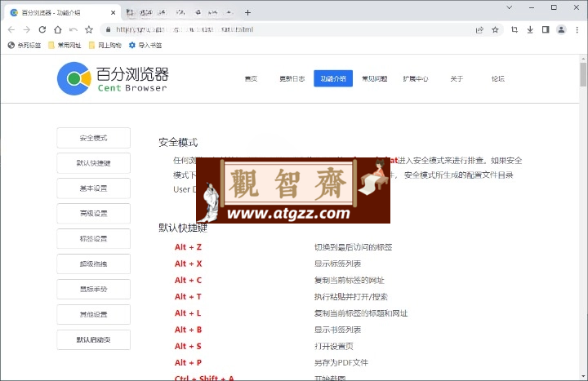Click the 默认快捷键 sidebar button
This screenshot has height=381, width=588.
coord(93,163)
